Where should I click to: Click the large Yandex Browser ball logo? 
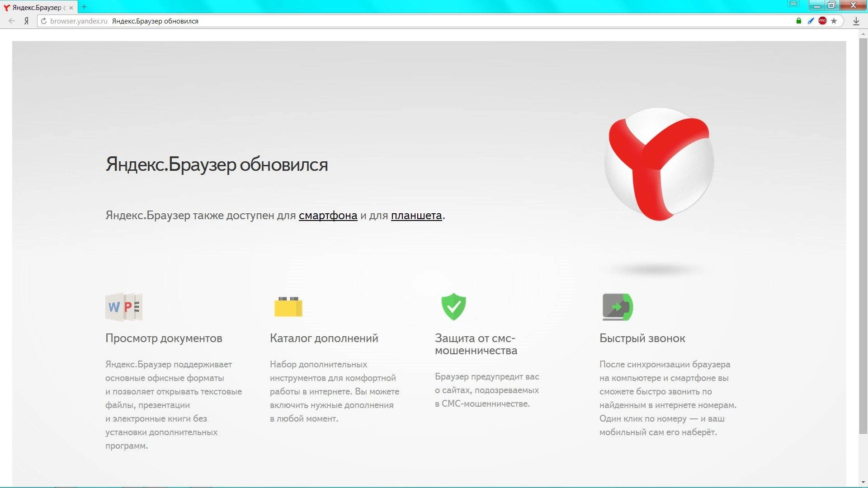click(x=659, y=164)
